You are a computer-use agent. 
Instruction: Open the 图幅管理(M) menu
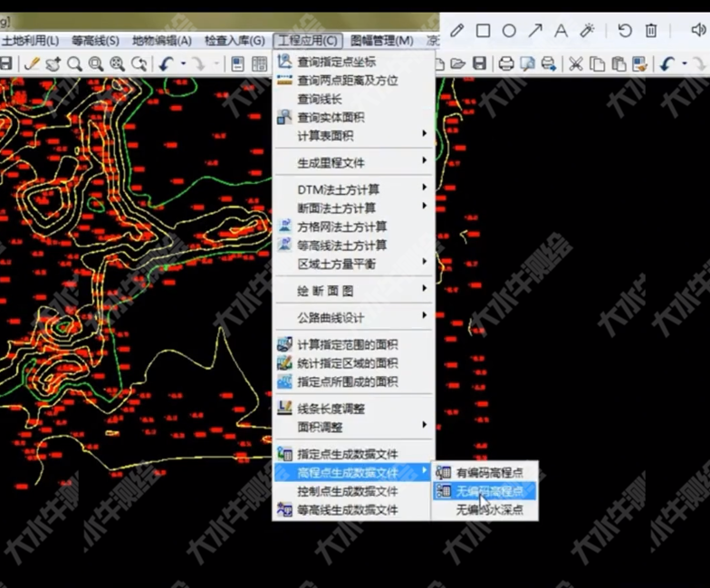[x=381, y=41]
